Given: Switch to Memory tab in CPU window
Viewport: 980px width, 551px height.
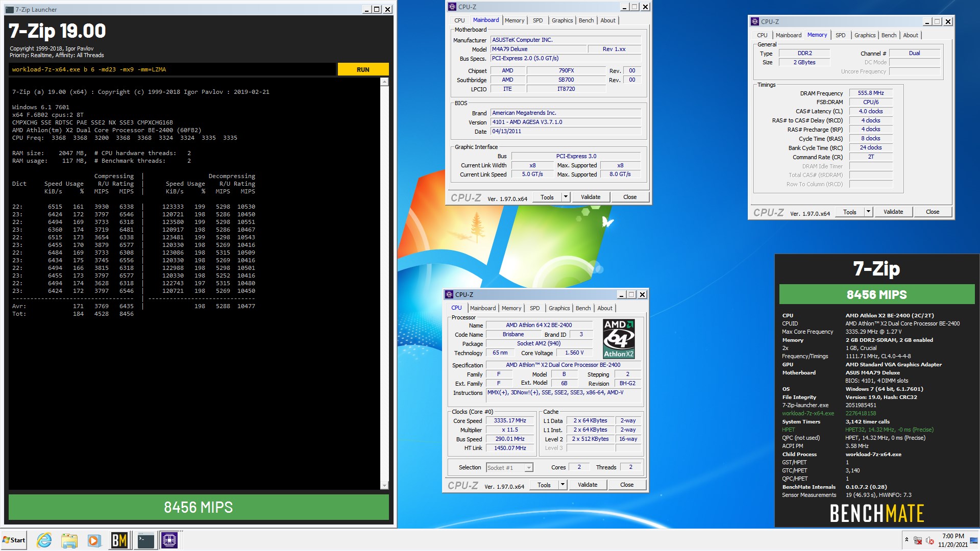Looking at the screenshot, I should point(511,308).
